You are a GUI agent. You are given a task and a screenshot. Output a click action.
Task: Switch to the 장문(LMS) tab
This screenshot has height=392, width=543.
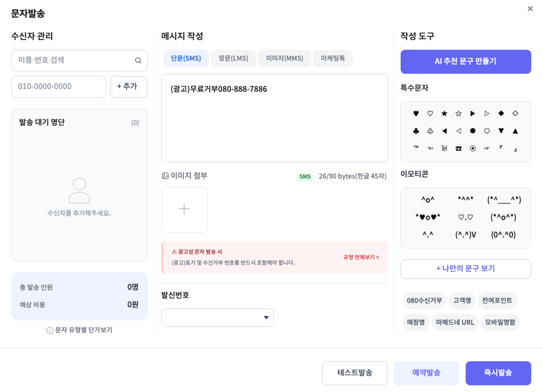(233, 58)
